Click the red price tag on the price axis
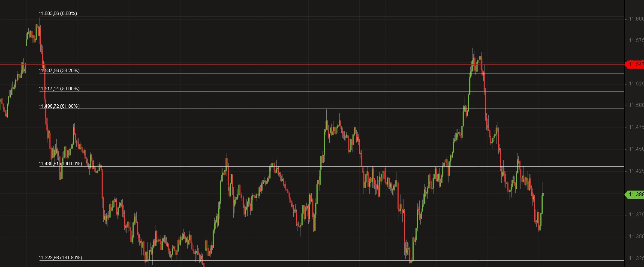 (635, 64)
